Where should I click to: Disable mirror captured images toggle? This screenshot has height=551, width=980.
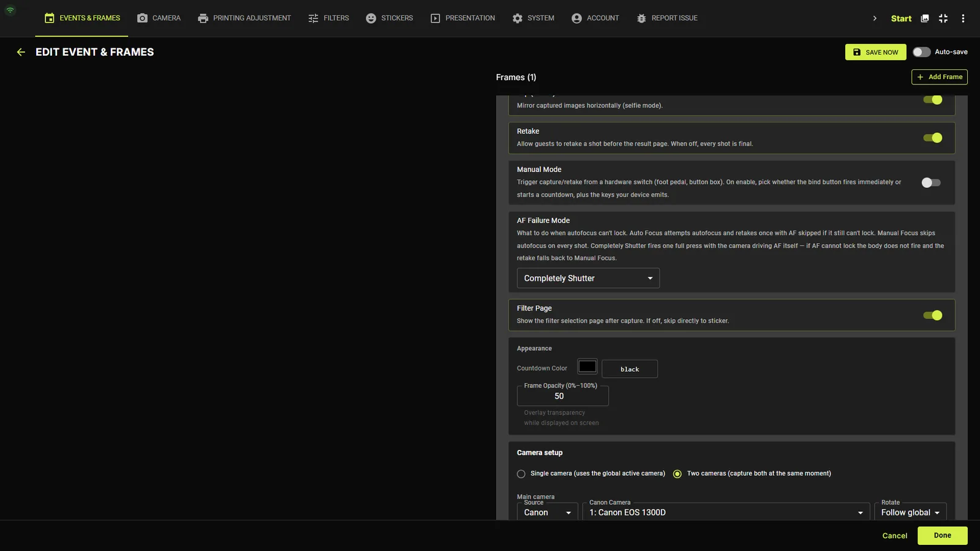(932, 100)
